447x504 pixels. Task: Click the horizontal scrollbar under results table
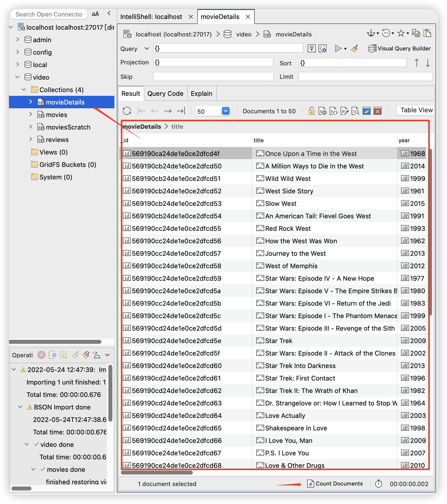click(x=157, y=472)
